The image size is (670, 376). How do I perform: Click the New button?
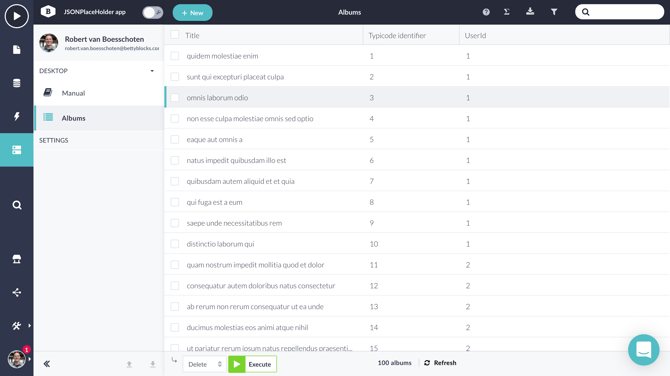(192, 13)
